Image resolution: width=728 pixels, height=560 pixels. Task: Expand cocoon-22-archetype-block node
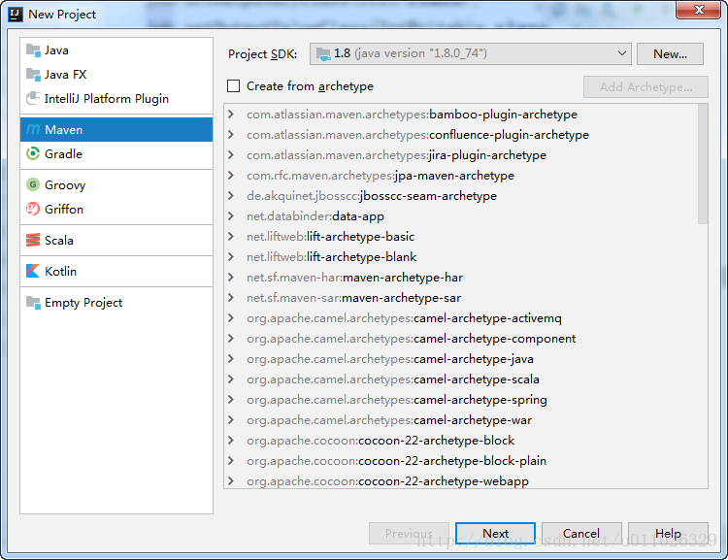231,441
